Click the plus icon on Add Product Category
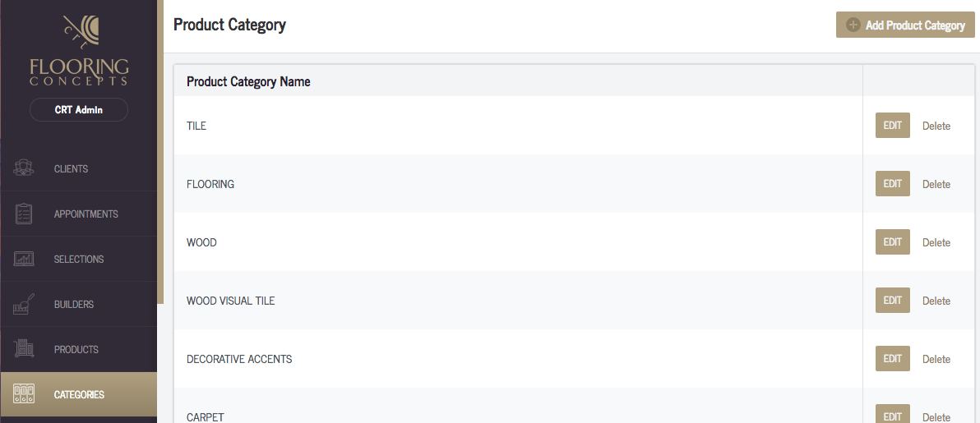This screenshot has width=980, height=423. click(x=853, y=25)
